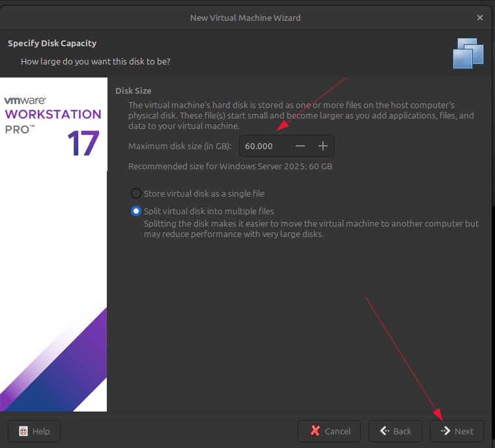495x448 pixels.
Task: Increase disk size with the plus button
Action: point(323,146)
